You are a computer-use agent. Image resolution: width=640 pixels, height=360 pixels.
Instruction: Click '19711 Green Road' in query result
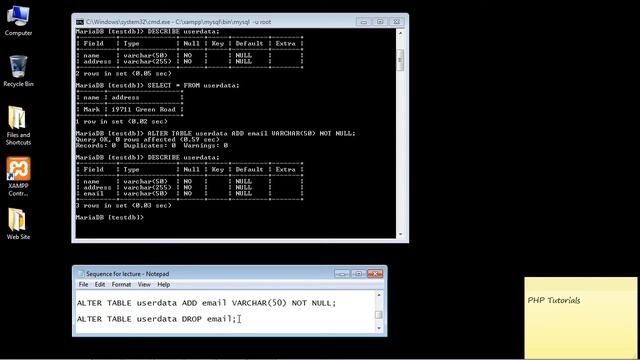tap(143, 109)
